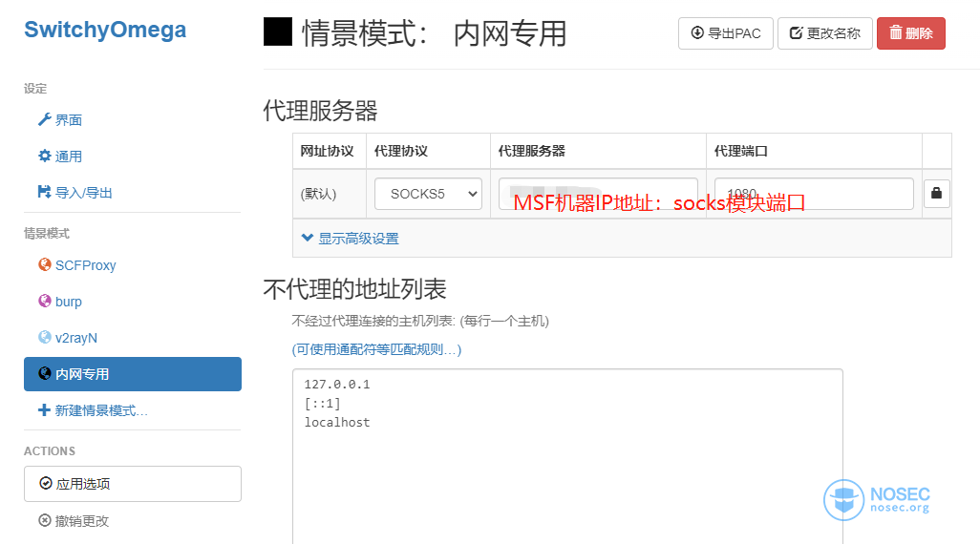Open the SOCKS5 proxy protocol dropdown

[428, 194]
